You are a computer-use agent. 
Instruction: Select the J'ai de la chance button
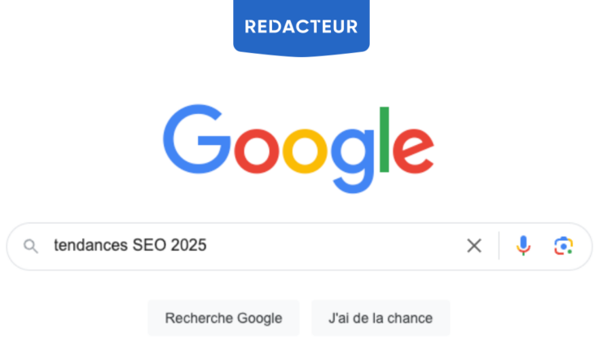381,318
